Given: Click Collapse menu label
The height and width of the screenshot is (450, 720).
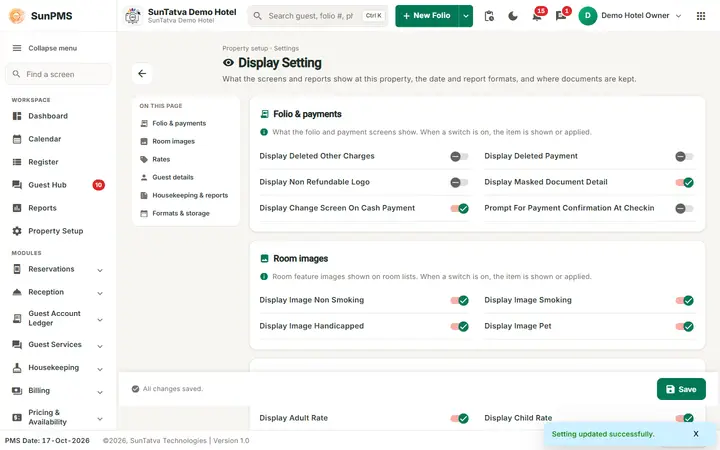Looking at the screenshot, I should pyautogui.click(x=53, y=48).
